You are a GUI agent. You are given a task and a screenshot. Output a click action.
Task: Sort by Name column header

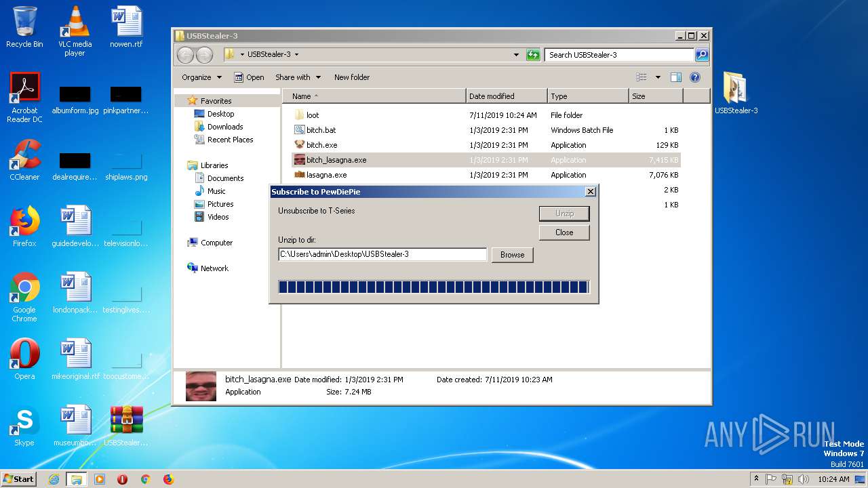click(374, 96)
